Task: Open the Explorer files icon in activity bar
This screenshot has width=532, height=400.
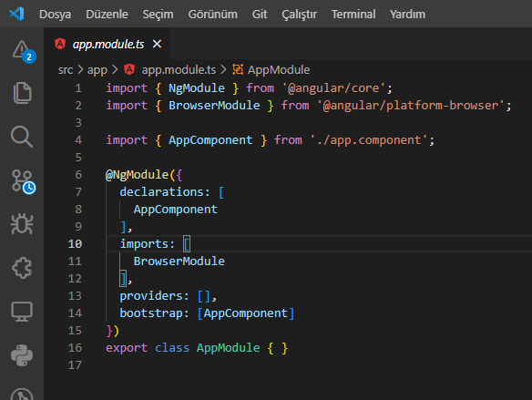Action: 23,93
